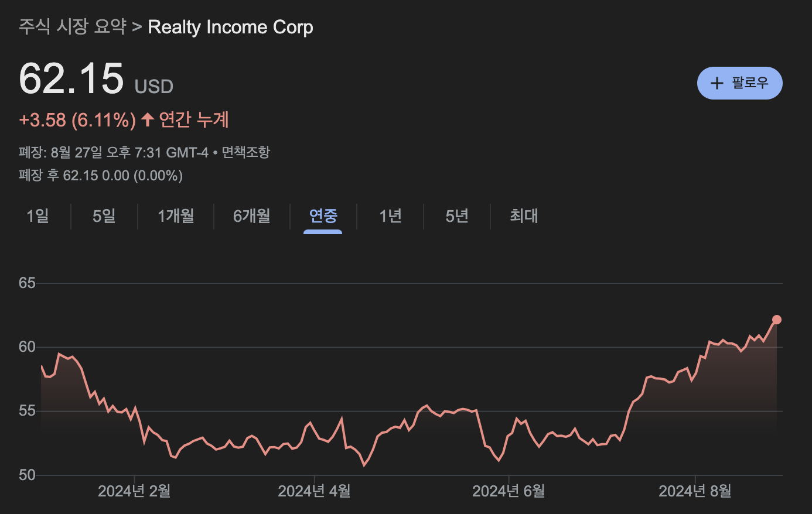The image size is (812, 514).
Task: Click the 폐장 후 62.15 after-hours line
Action: [101, 176]
